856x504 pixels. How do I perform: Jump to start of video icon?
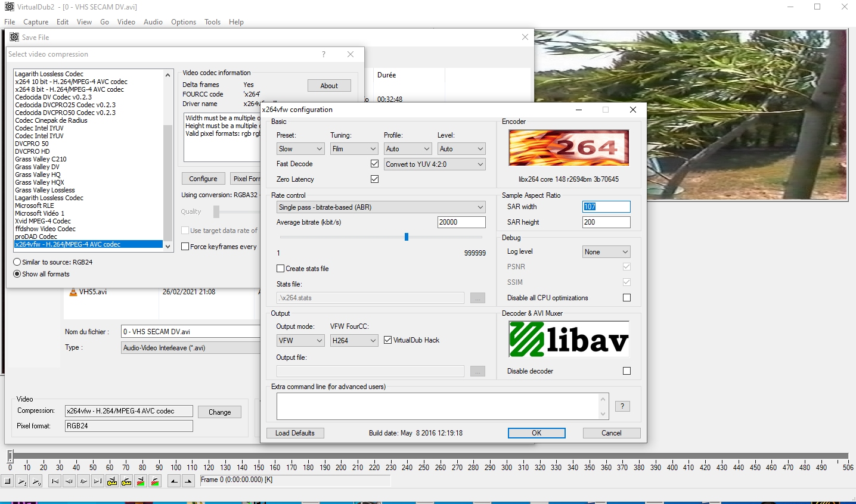coord(55,481)
